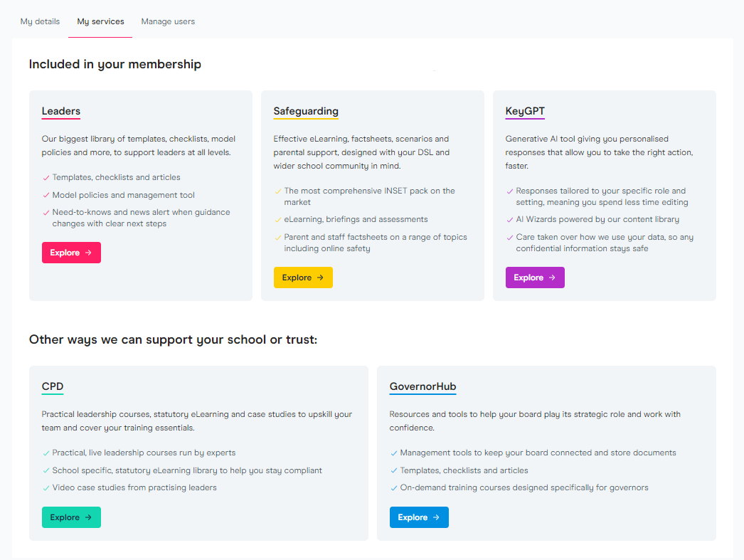Screen dimensions: 744x560
Task: Click arrow icon in GovernorHub Explore button
Action: tap(436, 517)
